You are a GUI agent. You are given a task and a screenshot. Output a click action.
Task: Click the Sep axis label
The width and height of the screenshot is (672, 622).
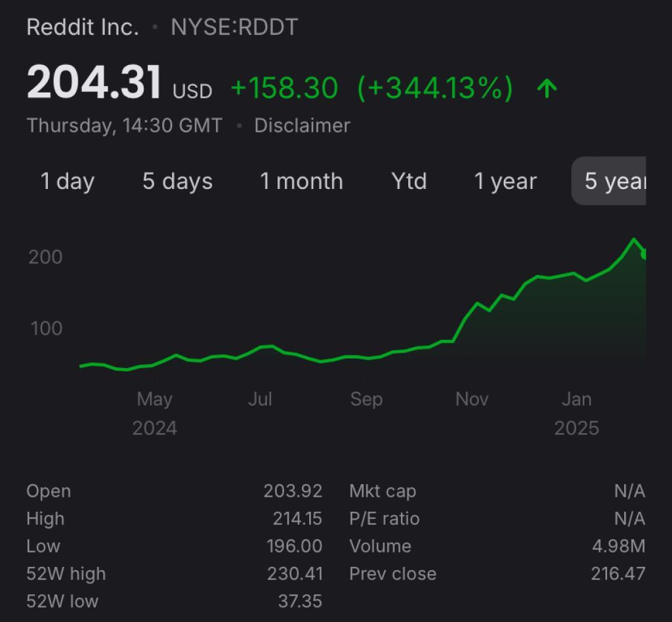[x=366, y=399]
